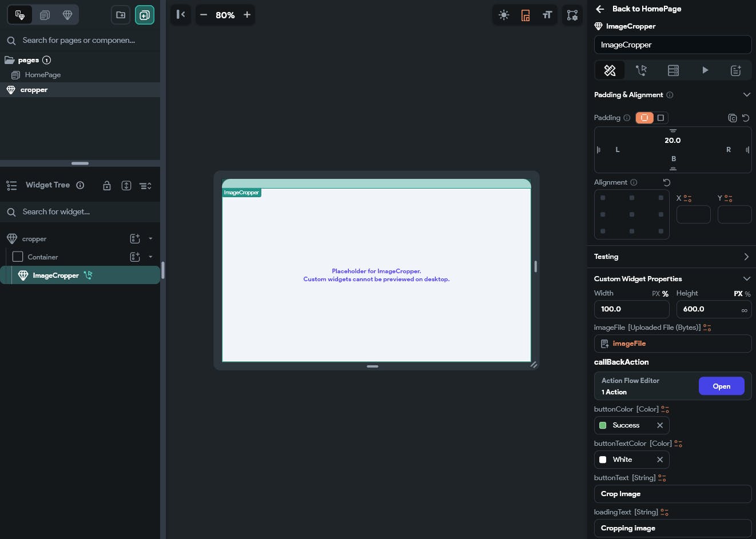
Task: Zoom in the canvas
Action: (247, 15)
